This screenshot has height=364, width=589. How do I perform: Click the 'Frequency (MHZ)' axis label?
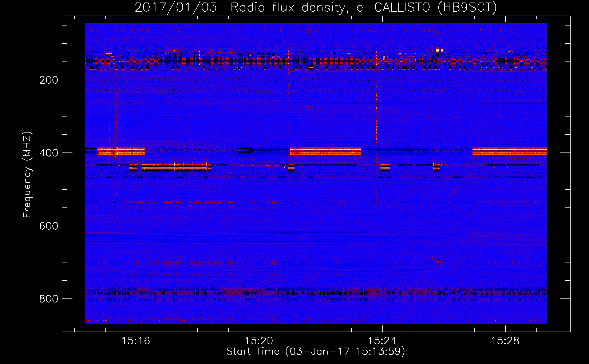(x=27, y=174)
